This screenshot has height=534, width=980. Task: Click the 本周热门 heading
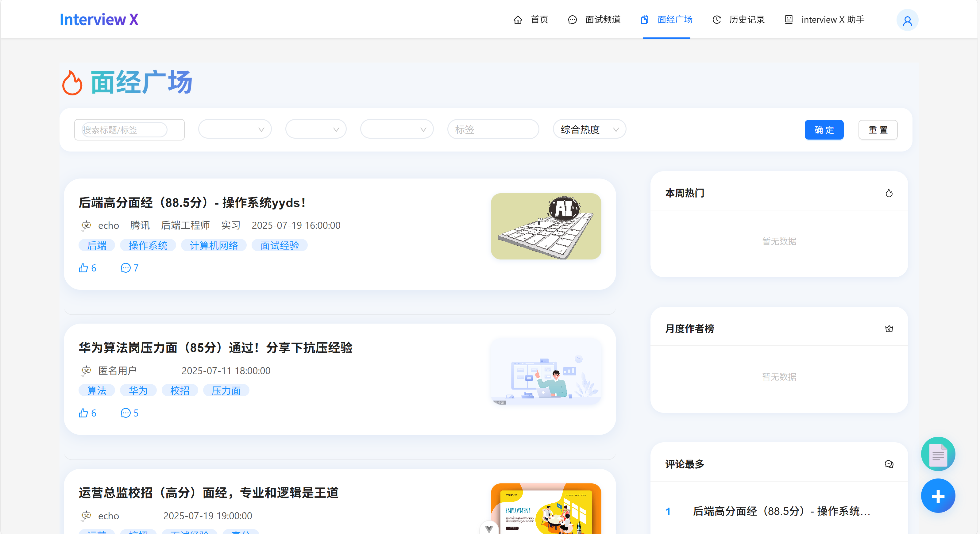[x=685, y=193]
